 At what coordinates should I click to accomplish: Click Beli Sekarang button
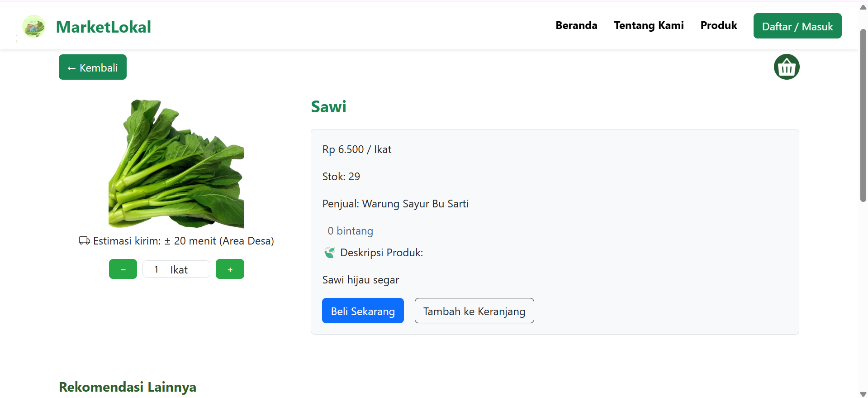click(x=363, y=311)
